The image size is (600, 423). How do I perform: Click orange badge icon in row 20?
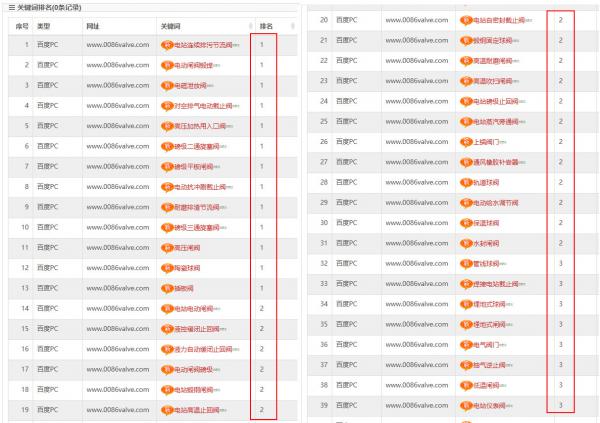coord(466,20)
